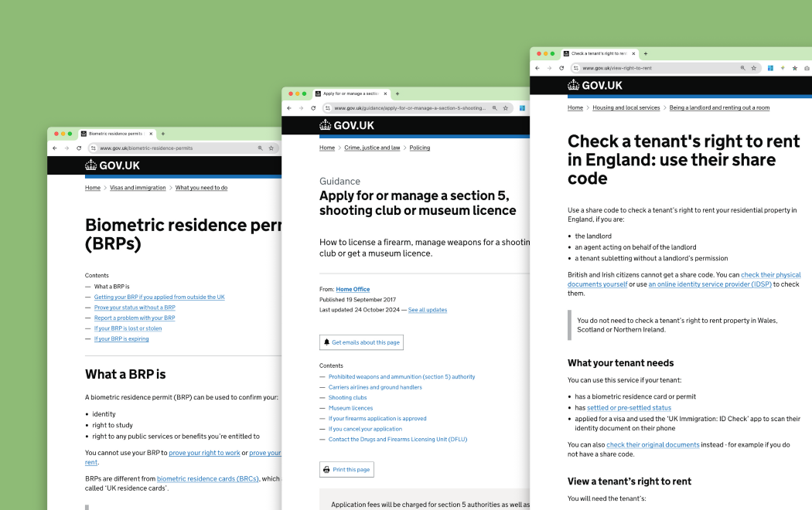Open 'Crime, justice and law' breadcrumb
The width and height of the screenshot is (812, 510).
[372, 148]
